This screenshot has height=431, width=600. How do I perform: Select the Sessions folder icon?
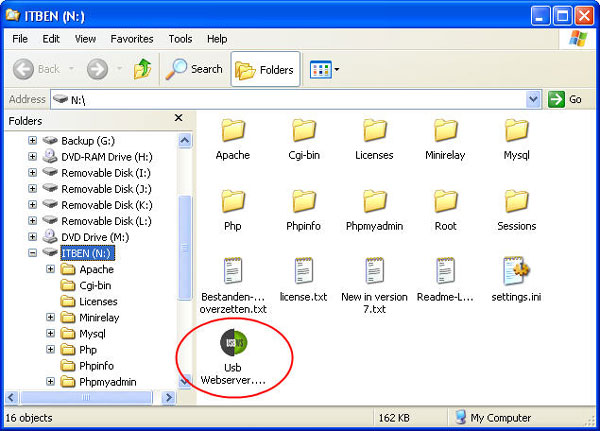517,201
